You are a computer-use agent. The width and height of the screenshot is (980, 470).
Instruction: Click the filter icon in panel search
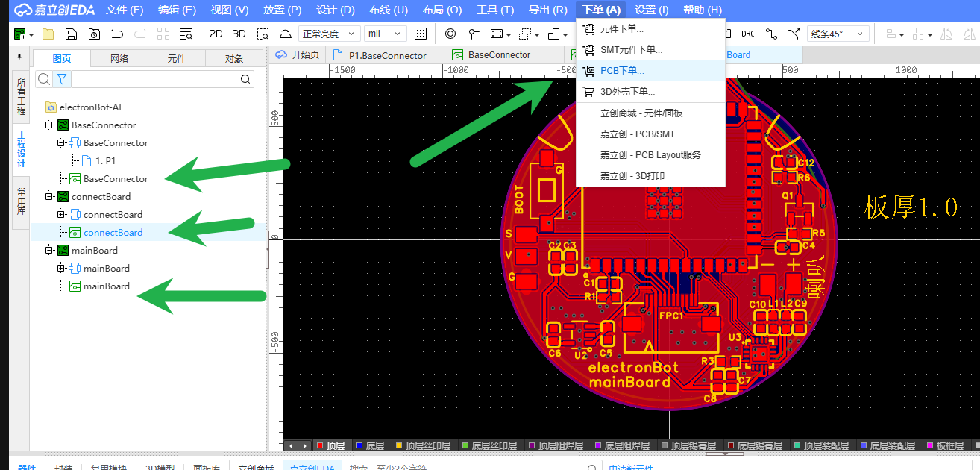pos(62,79)
